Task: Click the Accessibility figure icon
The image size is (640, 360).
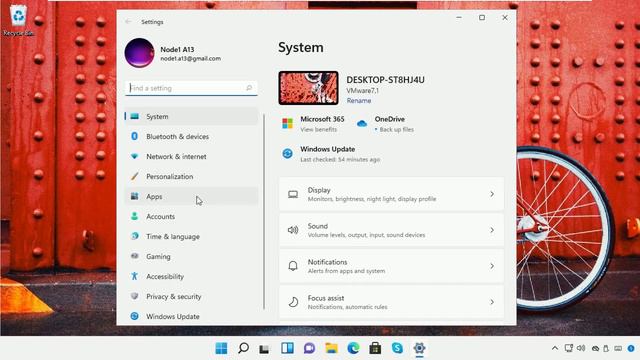Action: click(134, 276)
